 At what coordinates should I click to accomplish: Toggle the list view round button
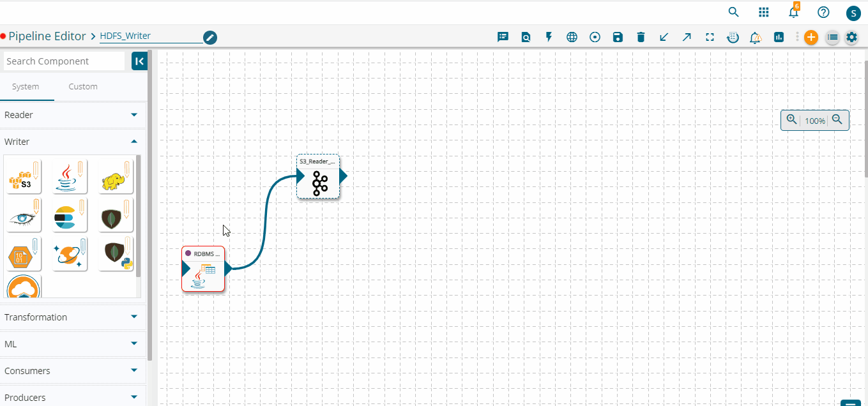(832, 37)
